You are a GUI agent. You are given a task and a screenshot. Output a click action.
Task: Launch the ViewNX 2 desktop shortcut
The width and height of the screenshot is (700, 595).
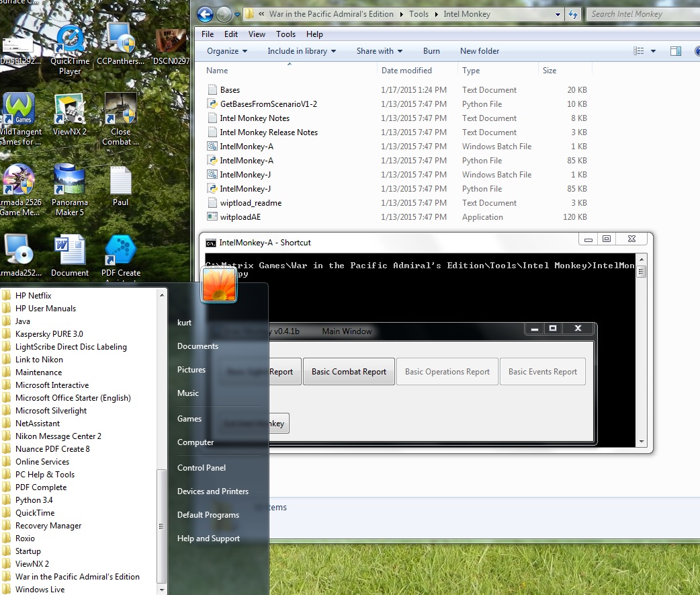[70, 114]
